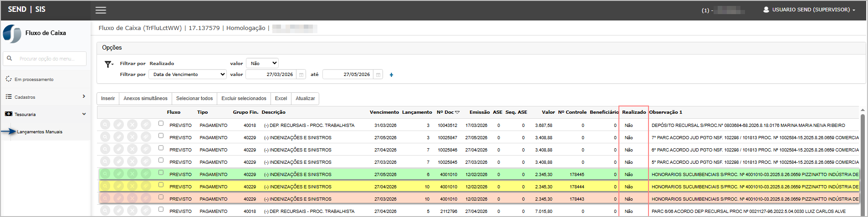Export the table with the Excel button
The image size is (868, 217).
pos(281,99)
